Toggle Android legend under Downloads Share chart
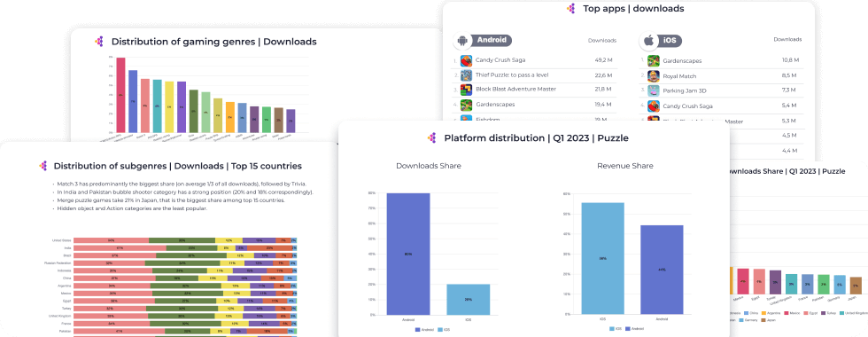868x337 pixels. point(425,330)
